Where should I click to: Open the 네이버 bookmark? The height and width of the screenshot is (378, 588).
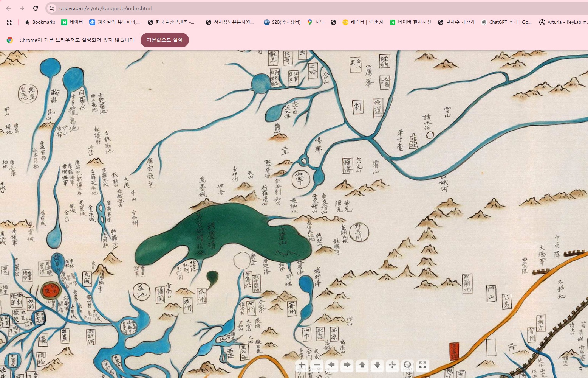pos(72,22)
